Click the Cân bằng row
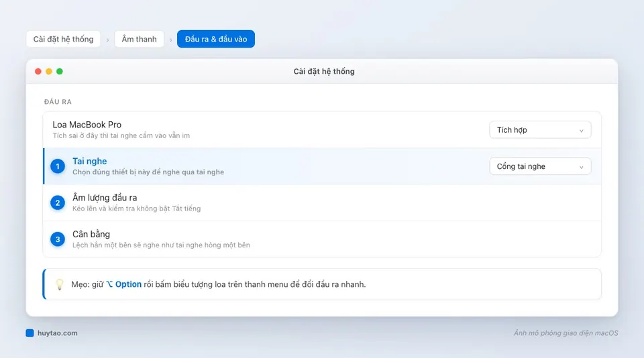Viewport: 644px width, 358px height. click(x=322, y=239)
